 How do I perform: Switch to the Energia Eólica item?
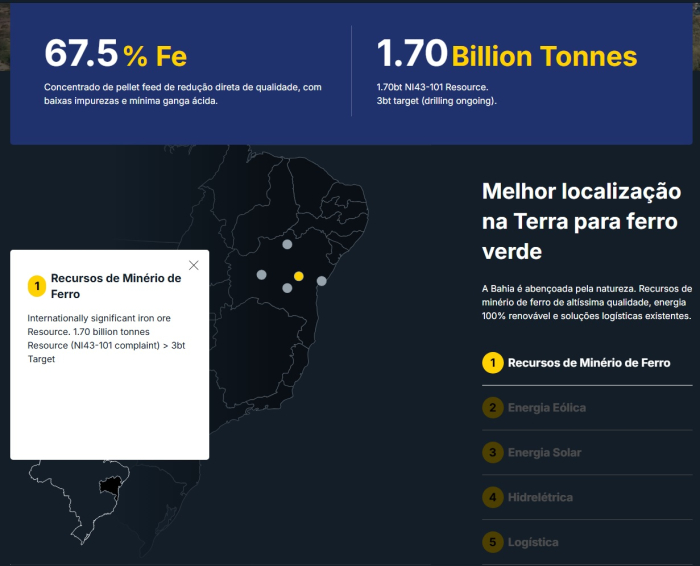pyautogui.click(x=547, y=408)
